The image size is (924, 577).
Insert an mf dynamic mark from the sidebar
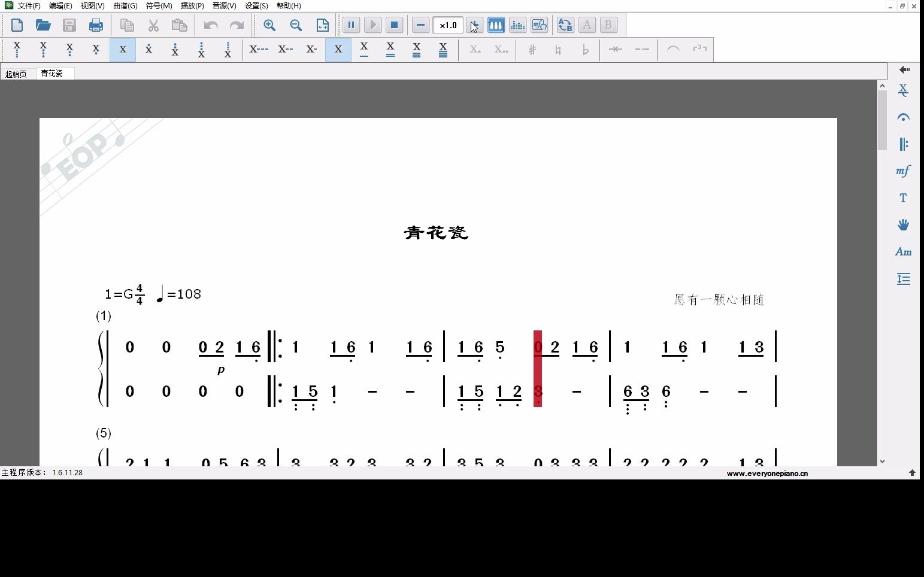(904, 171)
